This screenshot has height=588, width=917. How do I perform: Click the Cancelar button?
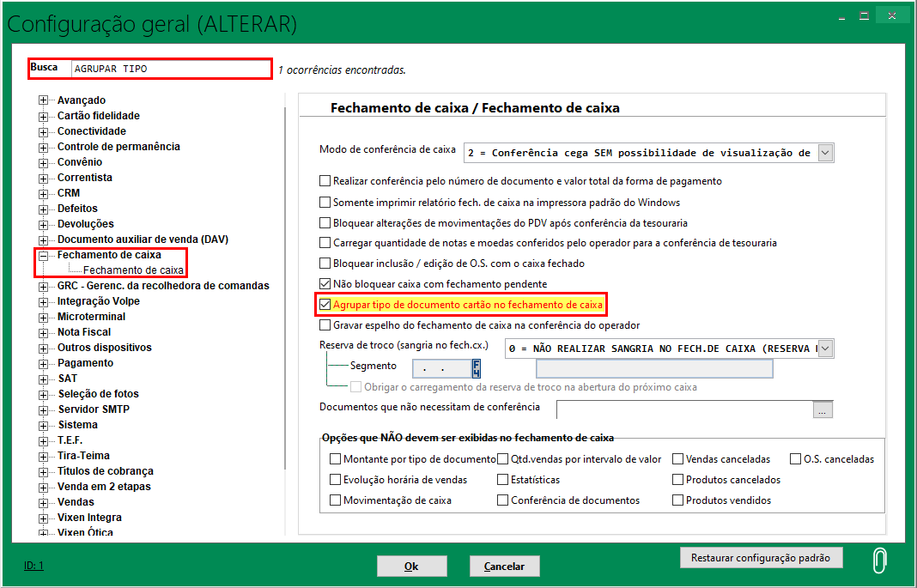(x=504, y=566)
